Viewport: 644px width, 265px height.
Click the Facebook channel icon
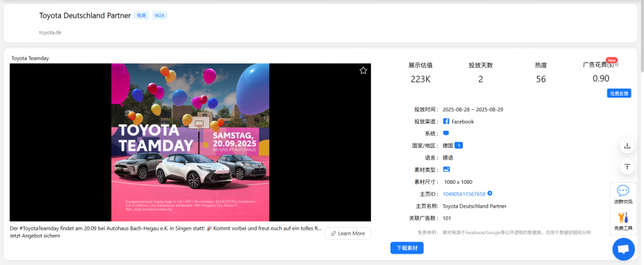[446, 121]
